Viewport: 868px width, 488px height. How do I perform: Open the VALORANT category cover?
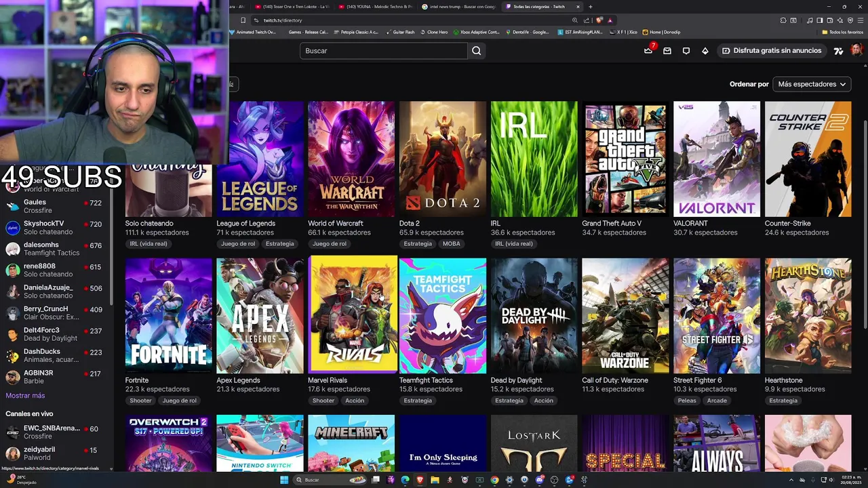pos(717,159)
